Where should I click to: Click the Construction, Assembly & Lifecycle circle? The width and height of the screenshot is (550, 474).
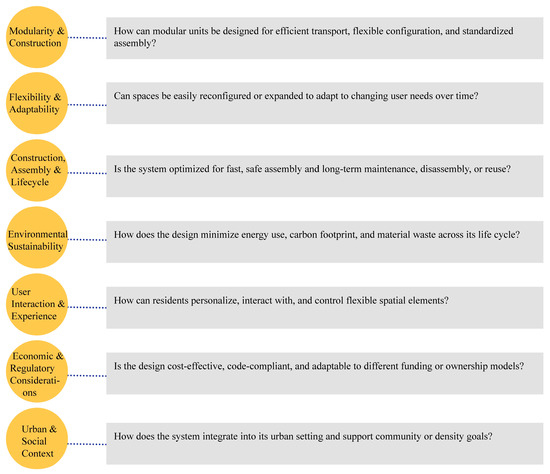coord(37,170)
